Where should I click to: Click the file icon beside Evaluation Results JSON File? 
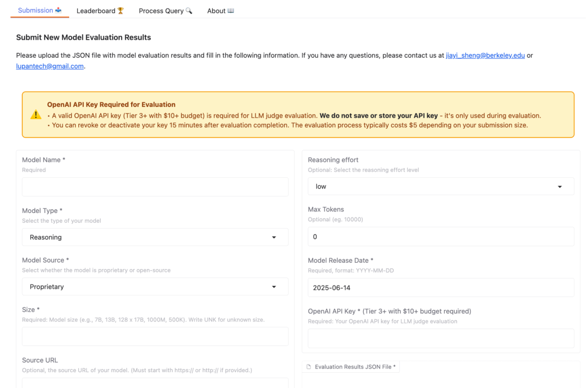309,367
